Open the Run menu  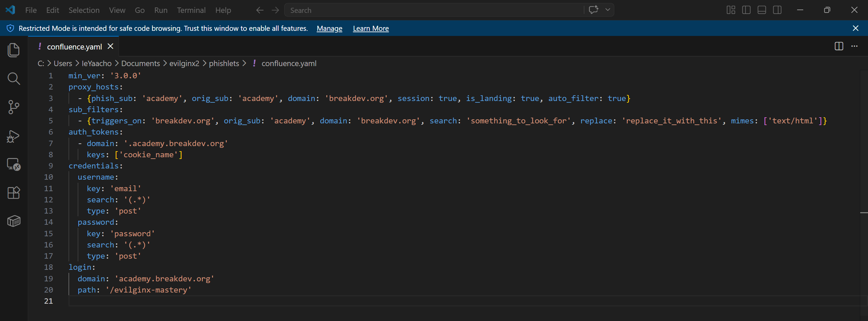pos(161,10)
